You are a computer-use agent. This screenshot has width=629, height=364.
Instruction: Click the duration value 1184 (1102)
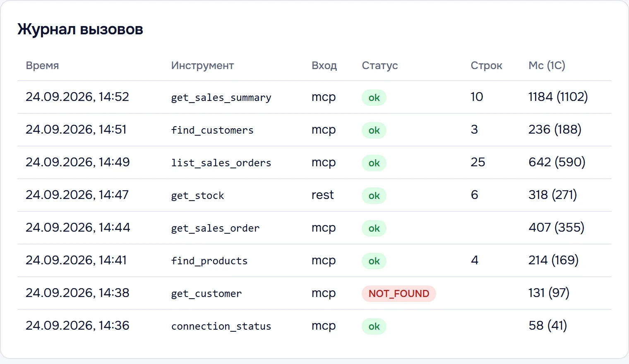click(x=558, y=97)
